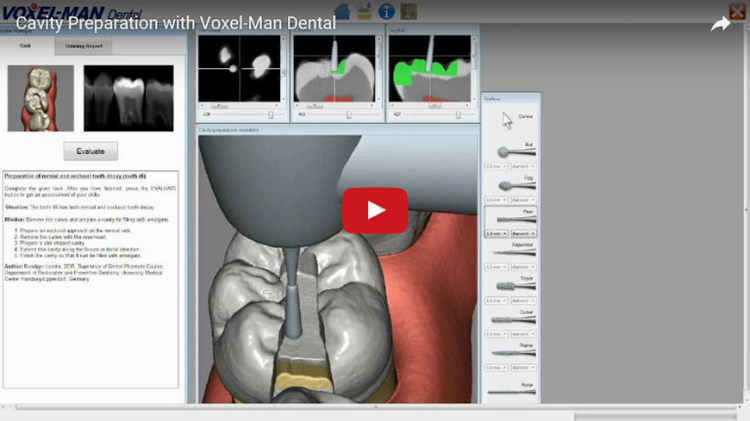Click the coronal view vertical scrollbar
Image resolution: width=750 pixels, height=421 pixels.
pyautogui.click(x=379, y=68)
